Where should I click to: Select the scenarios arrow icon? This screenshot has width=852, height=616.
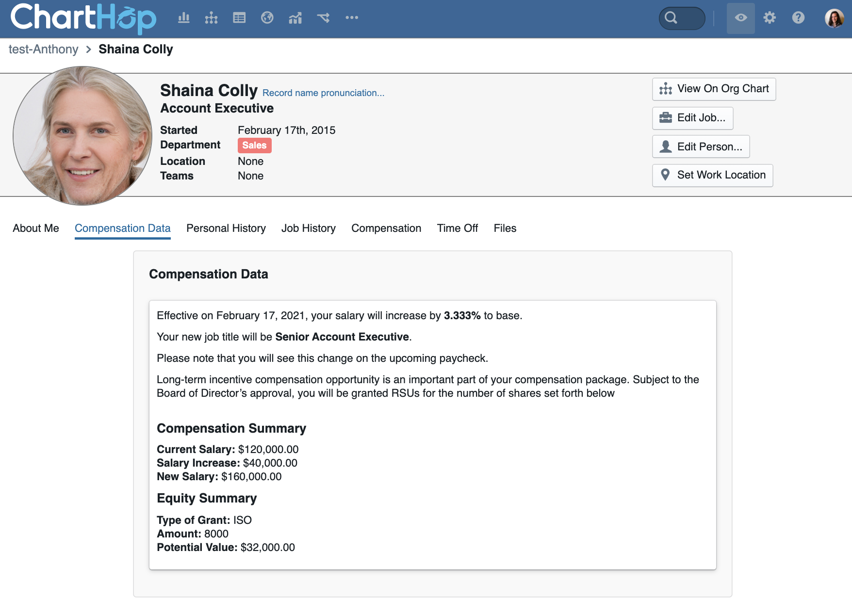coord(323,18)
